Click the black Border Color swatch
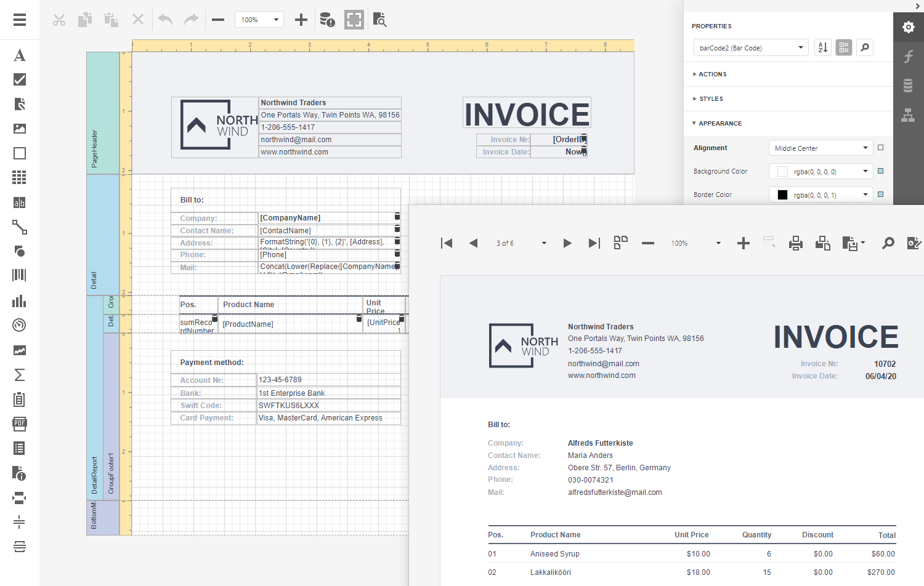This screenshot has width=924, height=586. coord(782,195)
